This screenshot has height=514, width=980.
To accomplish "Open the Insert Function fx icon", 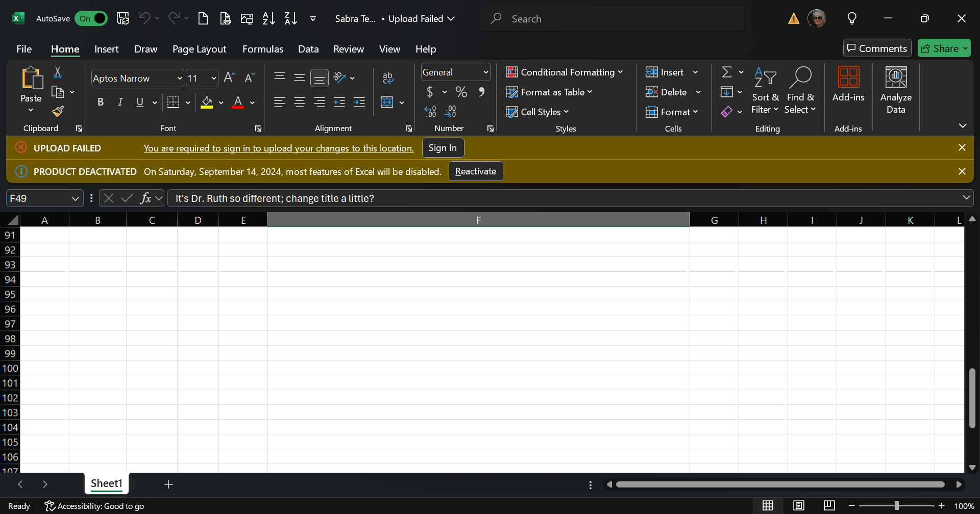I will click(146, 198).
